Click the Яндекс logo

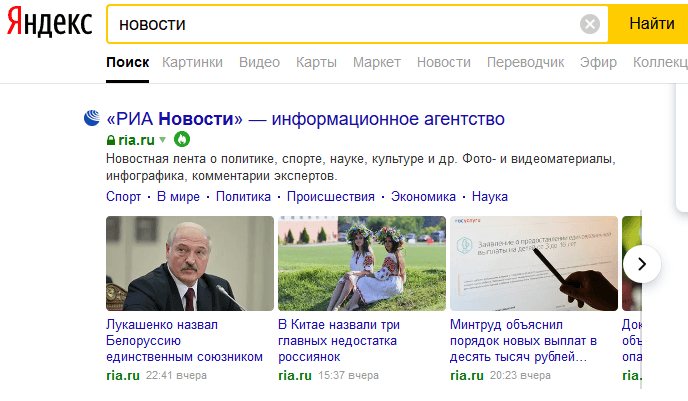50,22
